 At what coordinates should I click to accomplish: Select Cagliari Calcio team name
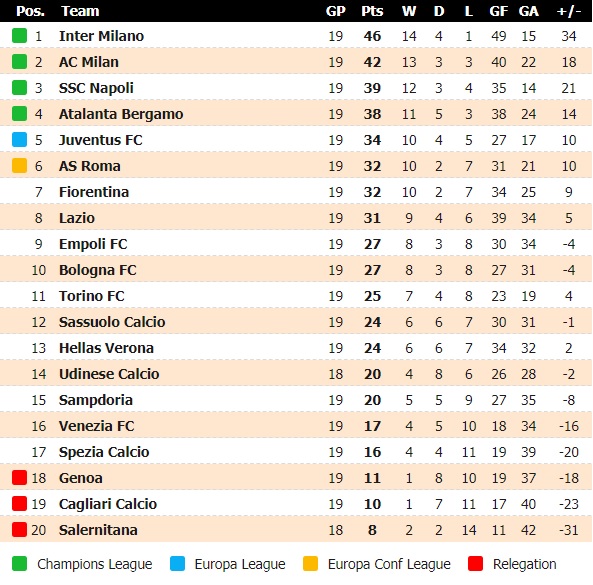[108, 504]
